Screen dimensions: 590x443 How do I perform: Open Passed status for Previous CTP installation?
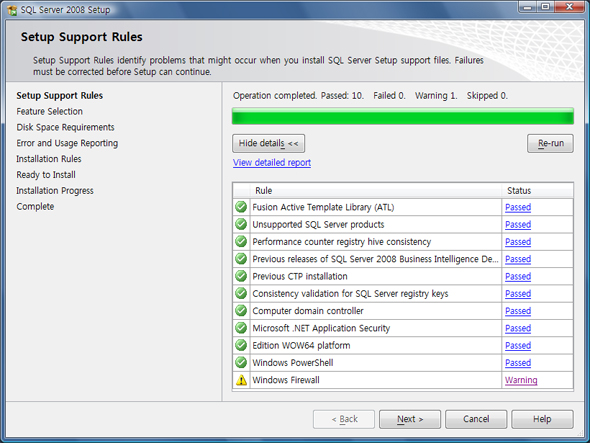click(518, 277)
